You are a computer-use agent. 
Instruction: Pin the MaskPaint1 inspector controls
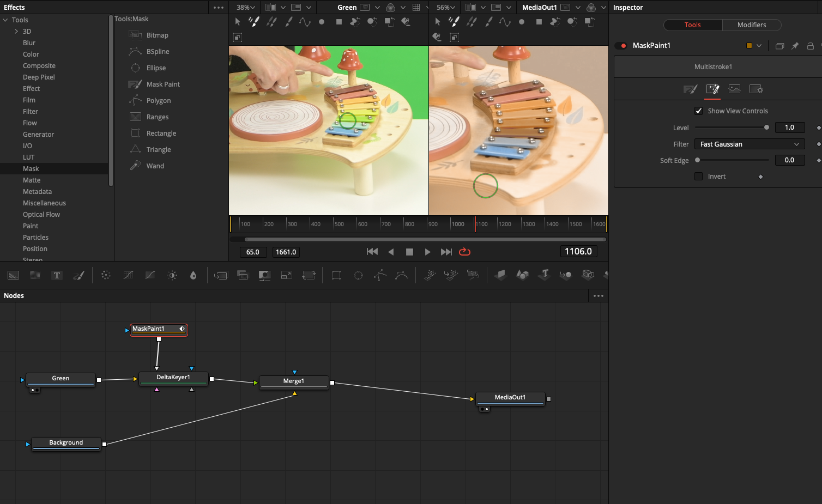795,46
